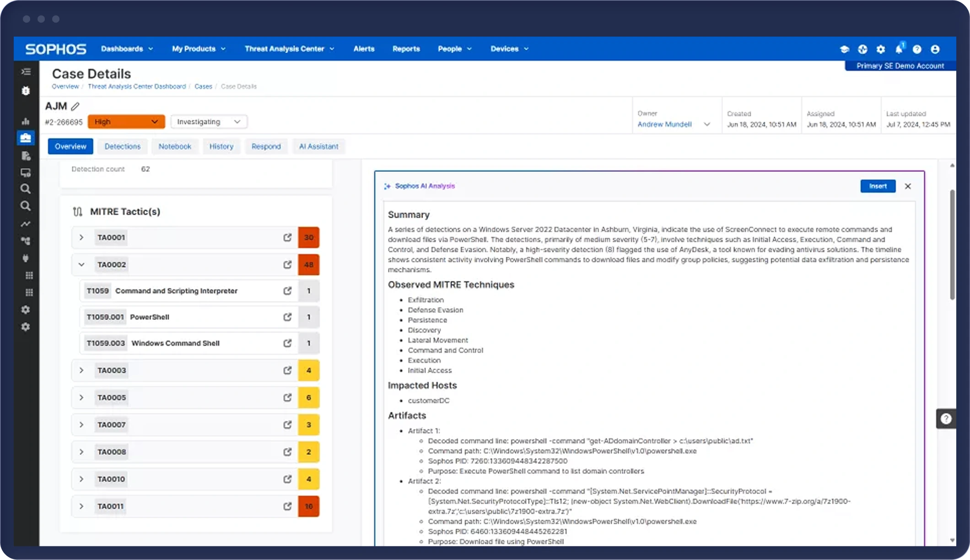Screen dimensions: 970x560
Task: Click the floating help button on right edge
Action: coord(946,419)
